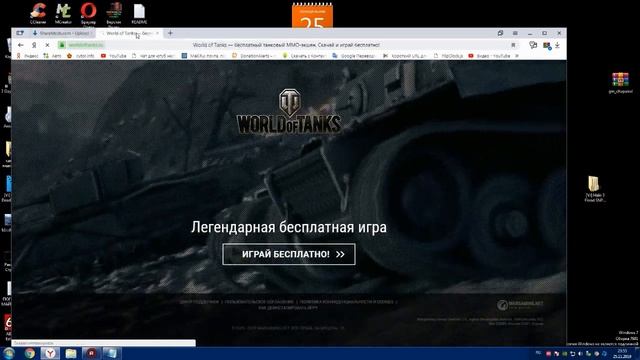640x360 pixels.
Task: Open a new tab with plus button
Action: pos(170,33)
